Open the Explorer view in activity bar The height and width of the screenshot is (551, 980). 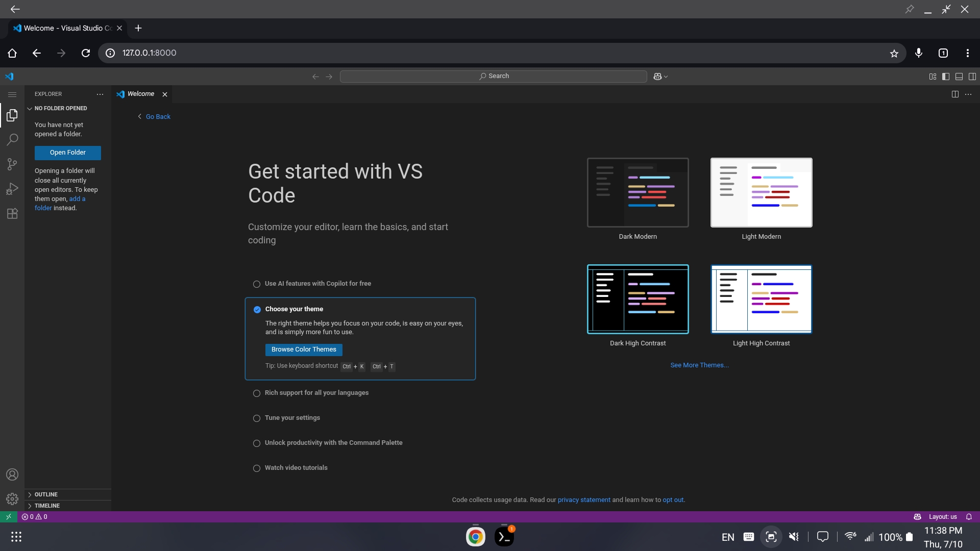(x=12, y=115)
